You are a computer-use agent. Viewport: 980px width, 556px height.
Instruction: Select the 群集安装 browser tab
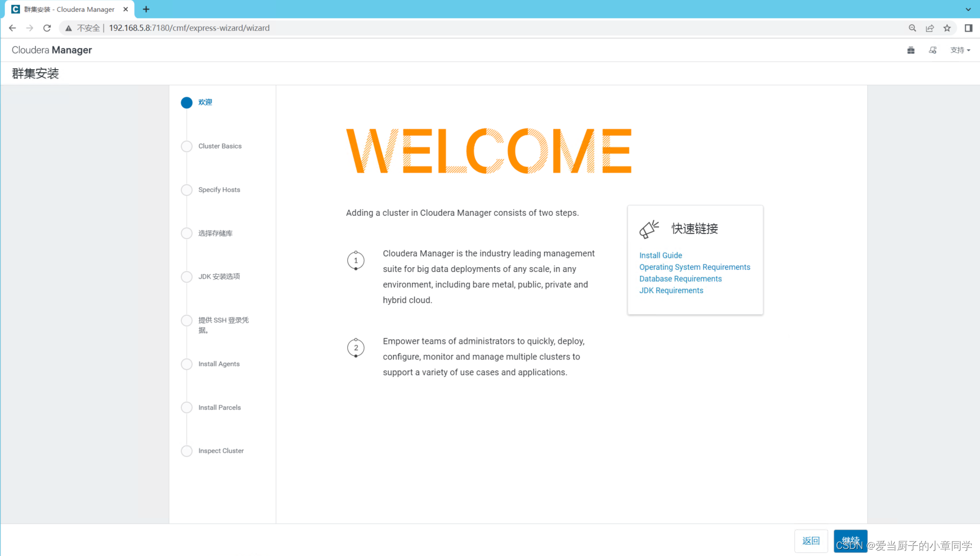[x=70, y=9]
